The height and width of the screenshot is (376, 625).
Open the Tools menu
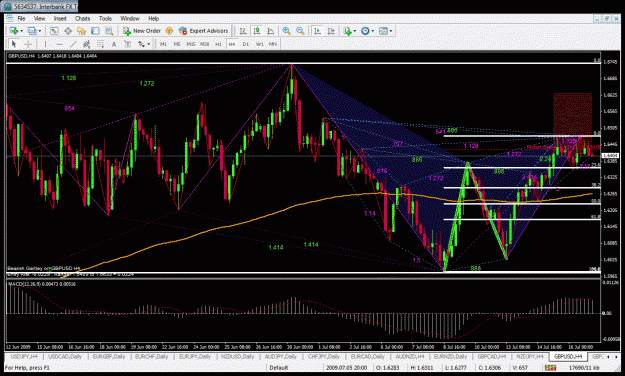(x=105, y=18)
